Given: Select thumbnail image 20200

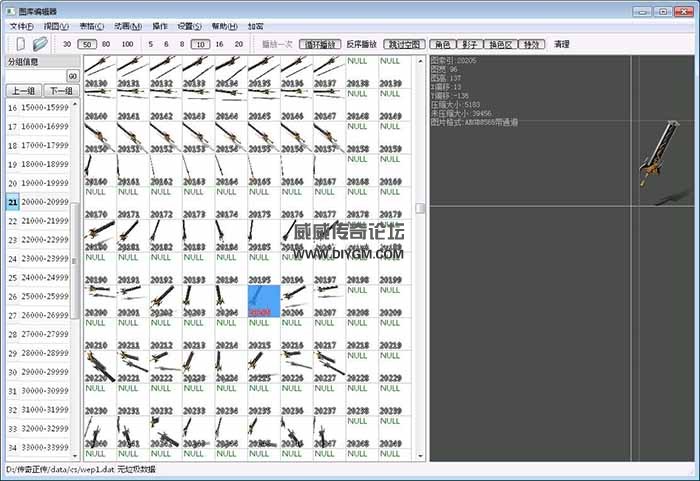Looking at the screenshot, I should pos(100,301).
